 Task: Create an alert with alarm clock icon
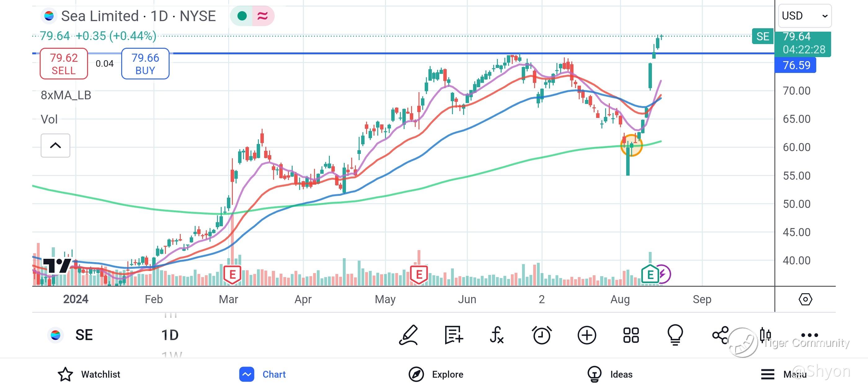tap(542, 335)
